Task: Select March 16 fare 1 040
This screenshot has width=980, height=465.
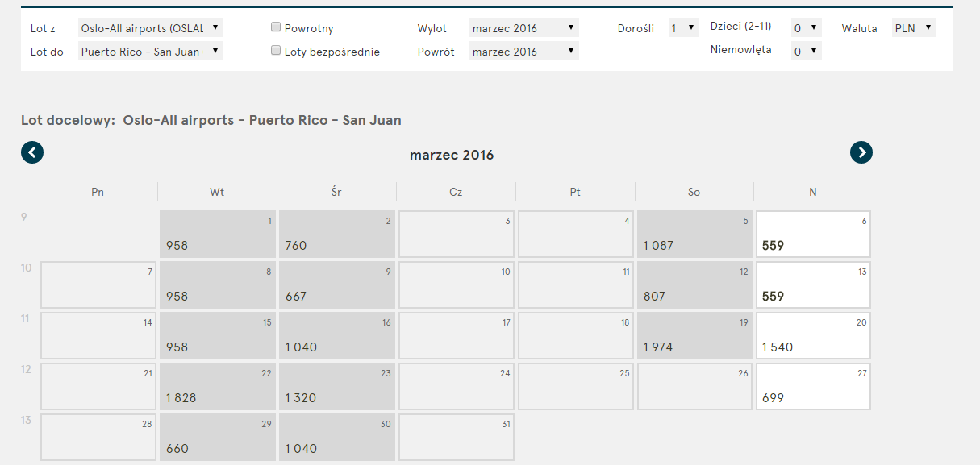Action: point(337,336)
